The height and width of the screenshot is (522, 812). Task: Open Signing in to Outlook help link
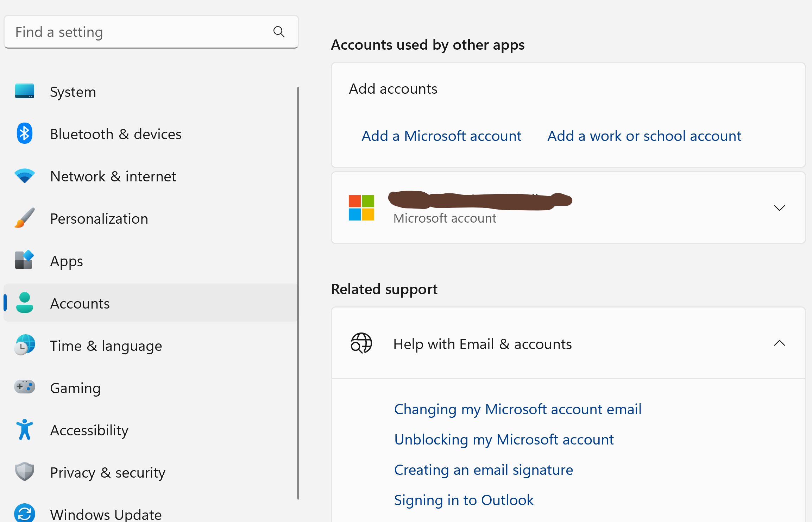464,500
